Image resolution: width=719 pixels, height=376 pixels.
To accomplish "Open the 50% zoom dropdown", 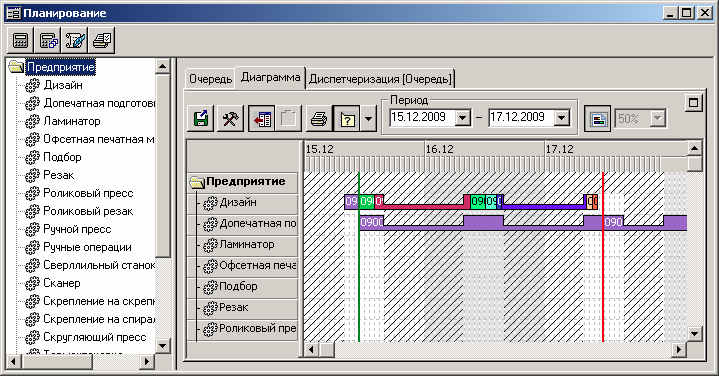I will click(x=658, y=119).
